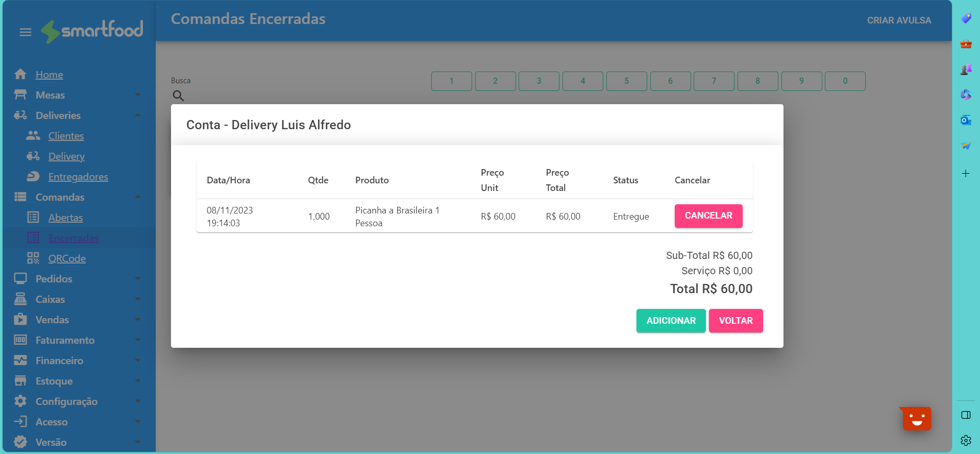
Task: Collapse the Deliveries menu section
Action: tap(137, 115)
